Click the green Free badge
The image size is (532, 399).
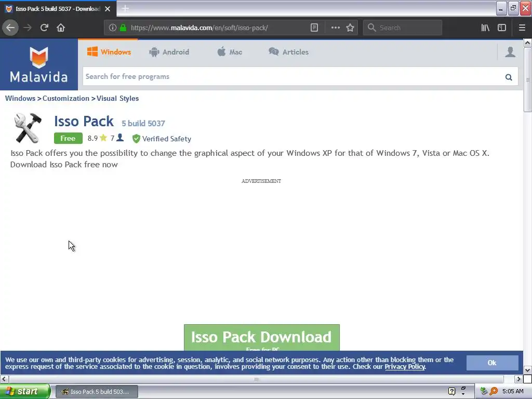68,138
